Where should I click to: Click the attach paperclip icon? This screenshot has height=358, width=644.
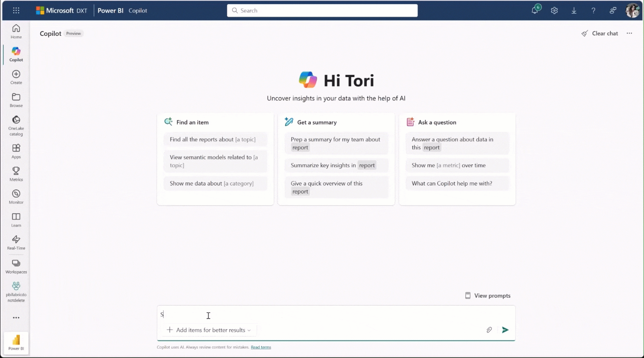489,330
